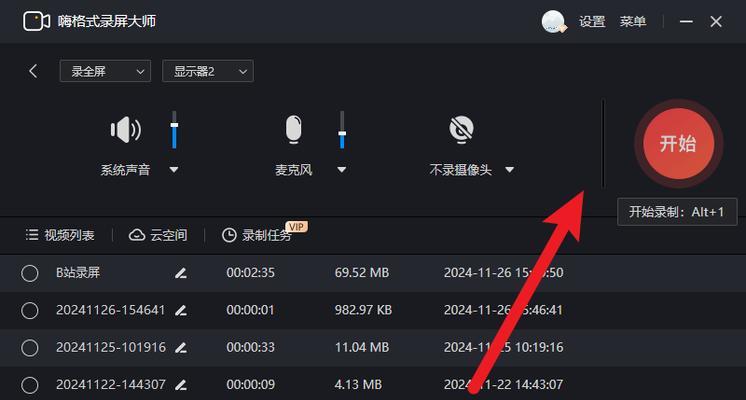Switch to the 云空间 tab
746x400 pixels.
(158, 235)
